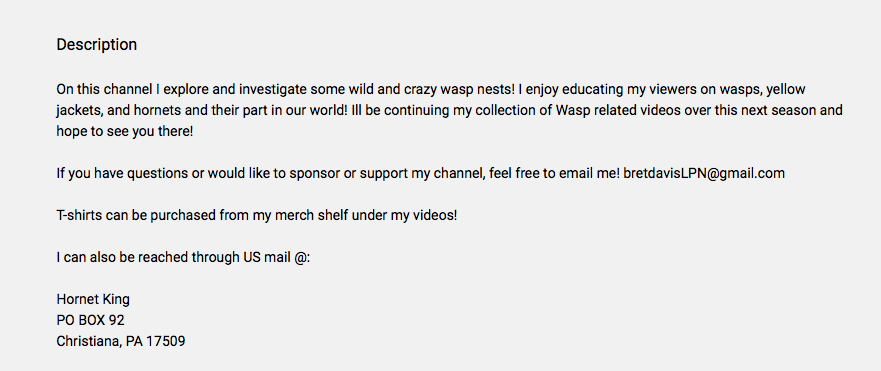
Task: Click the phrase "hope to see you there!"
Action: [124, 132]
